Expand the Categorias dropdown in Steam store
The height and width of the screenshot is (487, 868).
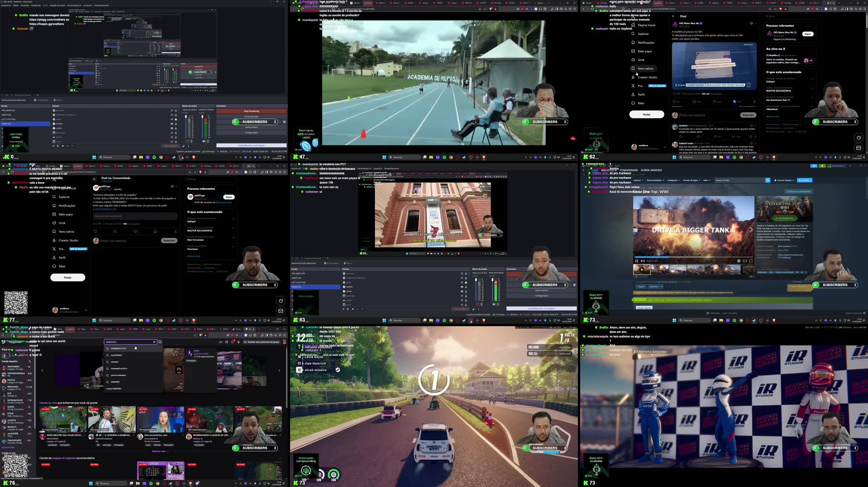point(673,180)
